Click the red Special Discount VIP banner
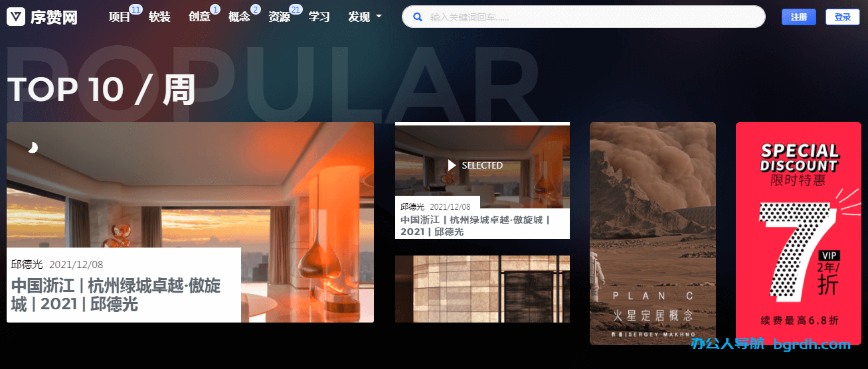The width and height of the screenshot is (868, 369). (x=798, y=232)
